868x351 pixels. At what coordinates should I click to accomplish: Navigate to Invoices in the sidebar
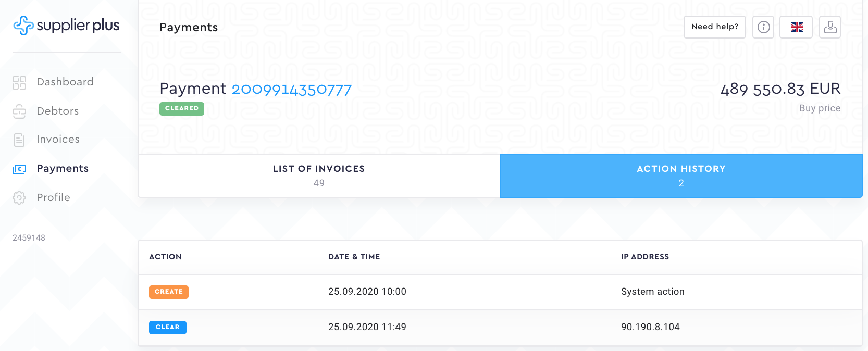coord(58,139)
